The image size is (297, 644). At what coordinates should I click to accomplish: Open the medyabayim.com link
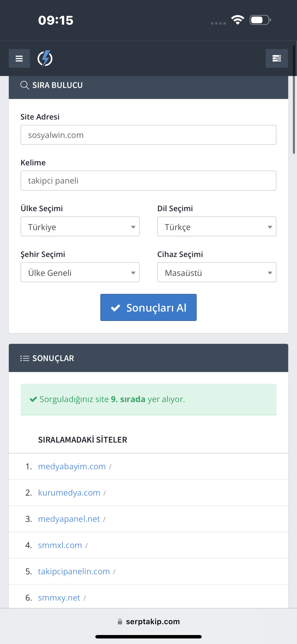coord(72,466)
